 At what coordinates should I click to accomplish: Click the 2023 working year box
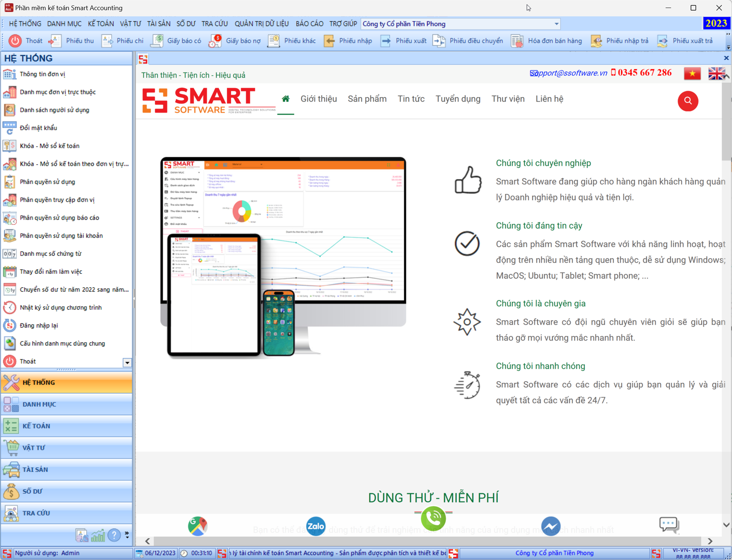click(716, 24)
